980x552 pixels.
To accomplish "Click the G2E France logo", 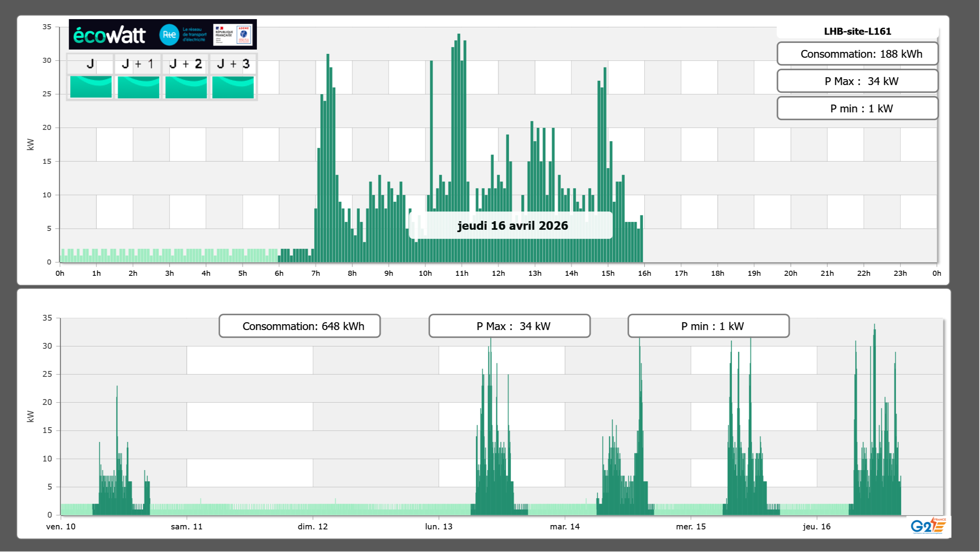I will (x=928, y=526).
